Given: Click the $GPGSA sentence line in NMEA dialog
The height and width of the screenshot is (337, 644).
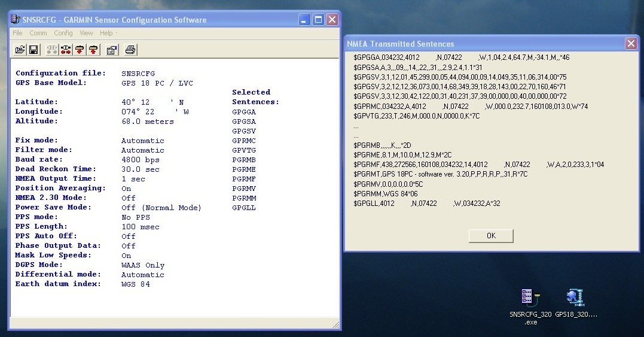Looking at the screenshot, I should click(x=418, y=67).
